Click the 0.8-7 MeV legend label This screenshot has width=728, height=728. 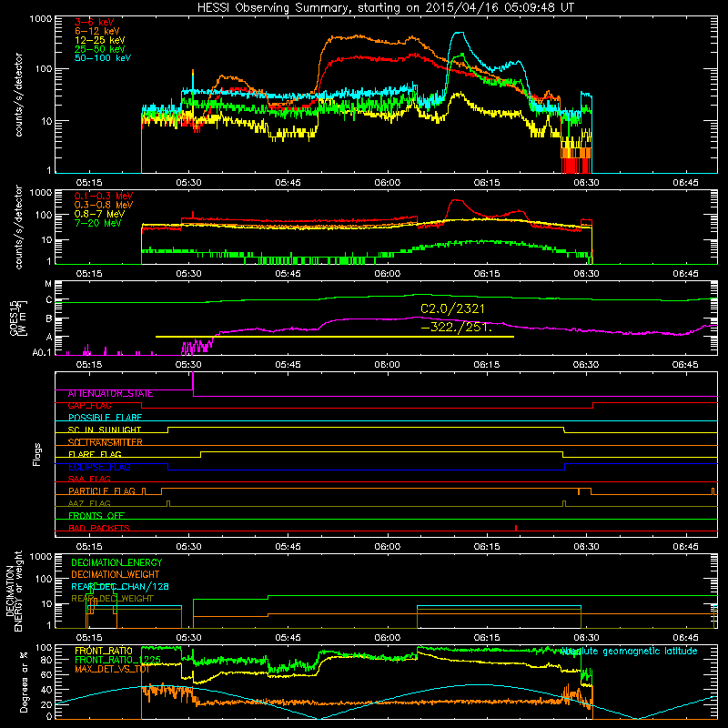100,214
